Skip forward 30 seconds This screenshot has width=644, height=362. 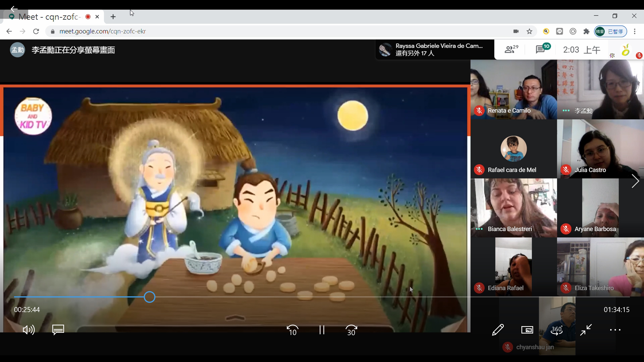[x=351, y=330]
